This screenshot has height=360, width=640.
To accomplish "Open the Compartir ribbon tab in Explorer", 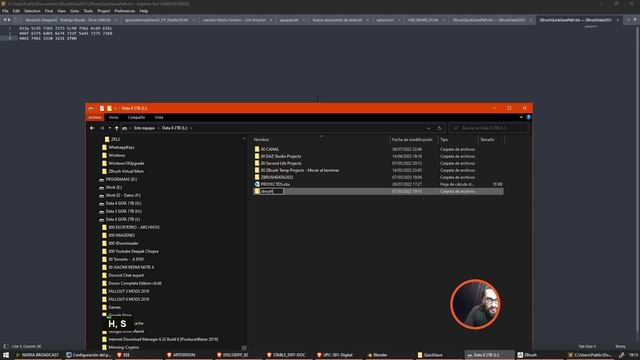I will click(136, 118).
